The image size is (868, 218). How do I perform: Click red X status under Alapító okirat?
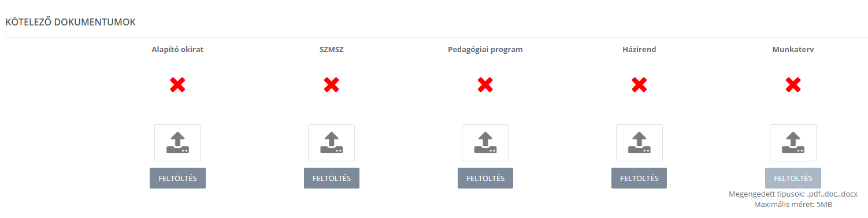(177, 86)
